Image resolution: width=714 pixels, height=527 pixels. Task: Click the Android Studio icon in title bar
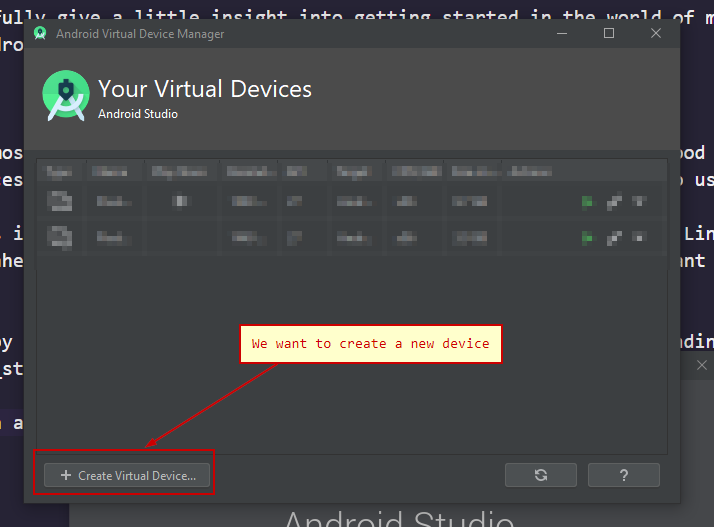[x=40, y=33]
